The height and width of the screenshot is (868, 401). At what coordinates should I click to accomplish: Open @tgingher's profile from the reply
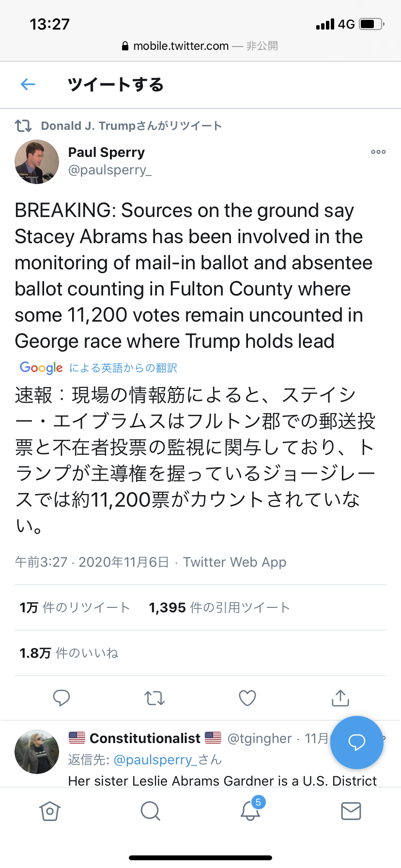click(260, 738)
